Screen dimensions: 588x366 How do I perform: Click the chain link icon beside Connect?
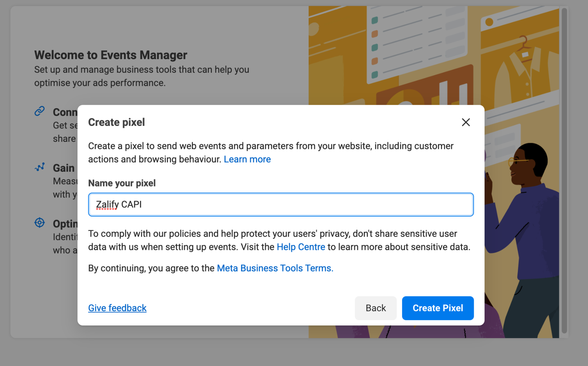coord(40,111)
